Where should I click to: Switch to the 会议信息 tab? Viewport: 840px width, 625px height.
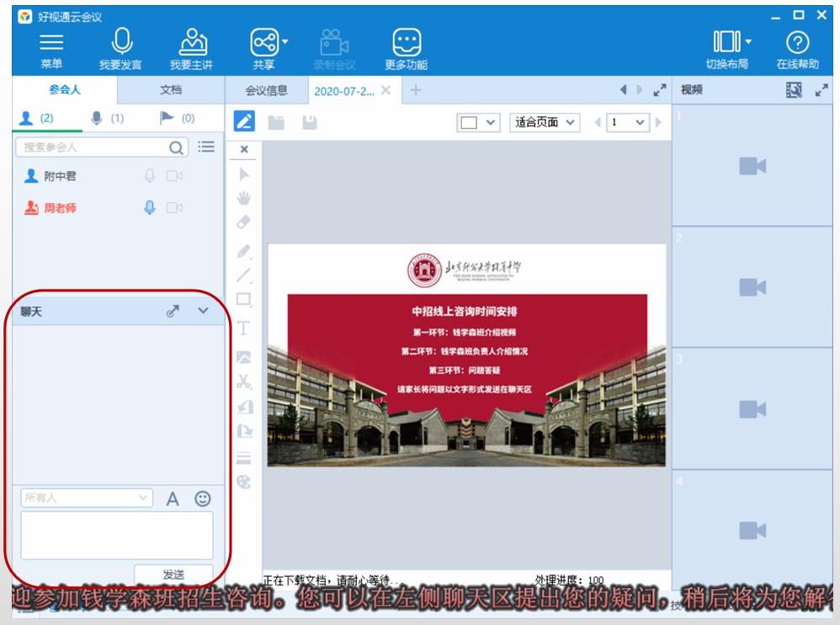(266, 91)
